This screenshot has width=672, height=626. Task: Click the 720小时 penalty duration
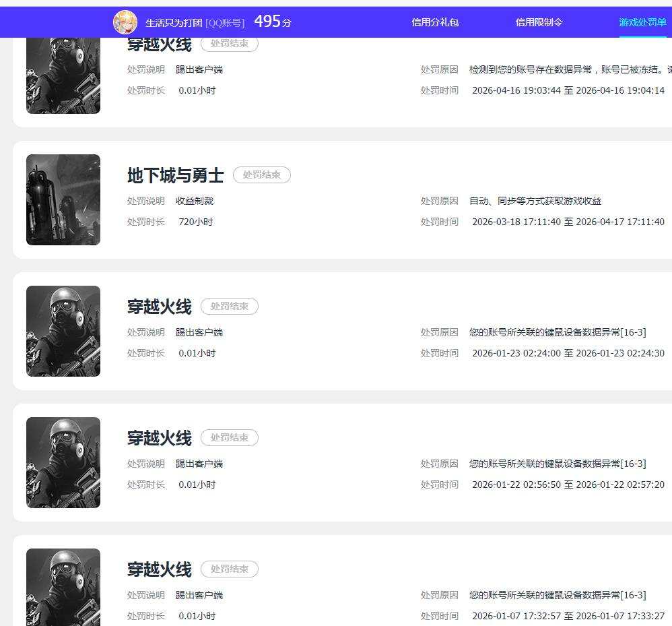pyautogui.click(x=196, y=222)
